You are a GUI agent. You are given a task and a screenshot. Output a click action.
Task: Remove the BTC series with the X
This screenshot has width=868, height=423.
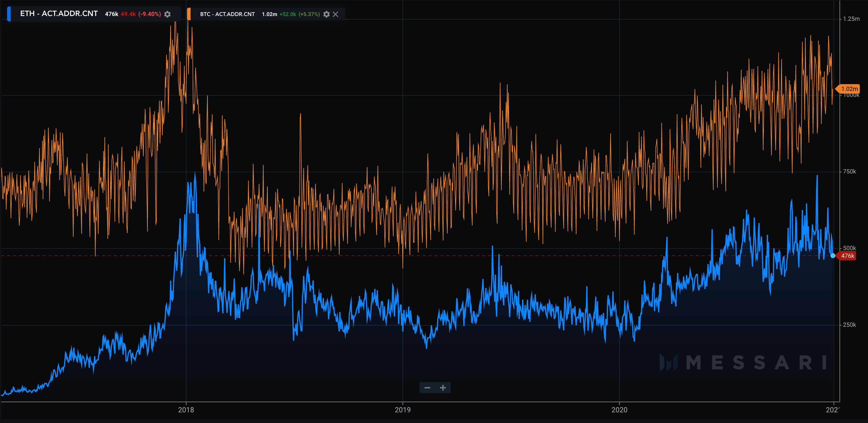pyautogui.click(x=335, y=14)
